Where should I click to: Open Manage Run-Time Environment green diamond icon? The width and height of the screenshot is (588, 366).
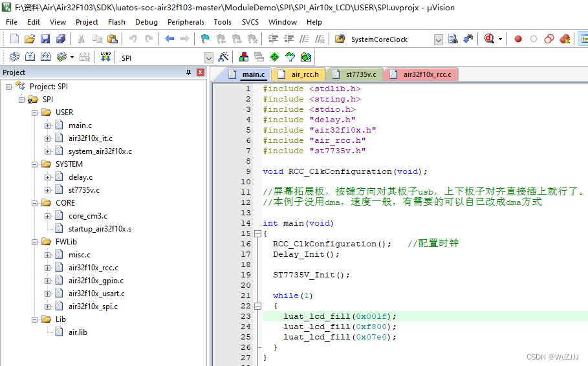click(274, 58)
